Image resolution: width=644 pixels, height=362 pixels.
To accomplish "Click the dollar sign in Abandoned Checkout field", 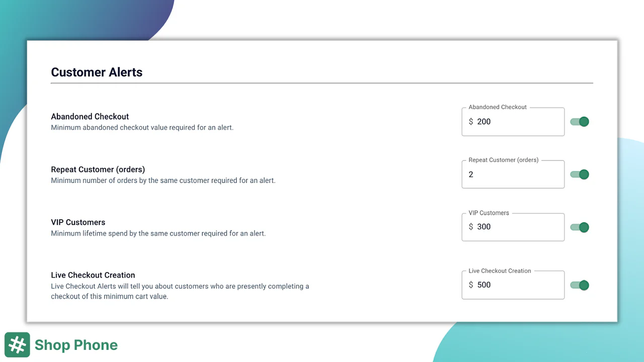I will pos(471,122).
